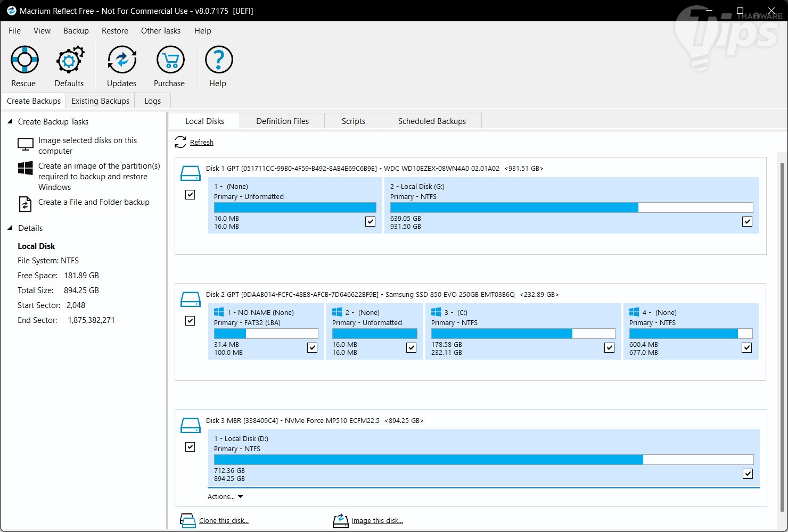
Task: Toggle Local Disk (G:) partition checkbox
Action: coord(747,221)
